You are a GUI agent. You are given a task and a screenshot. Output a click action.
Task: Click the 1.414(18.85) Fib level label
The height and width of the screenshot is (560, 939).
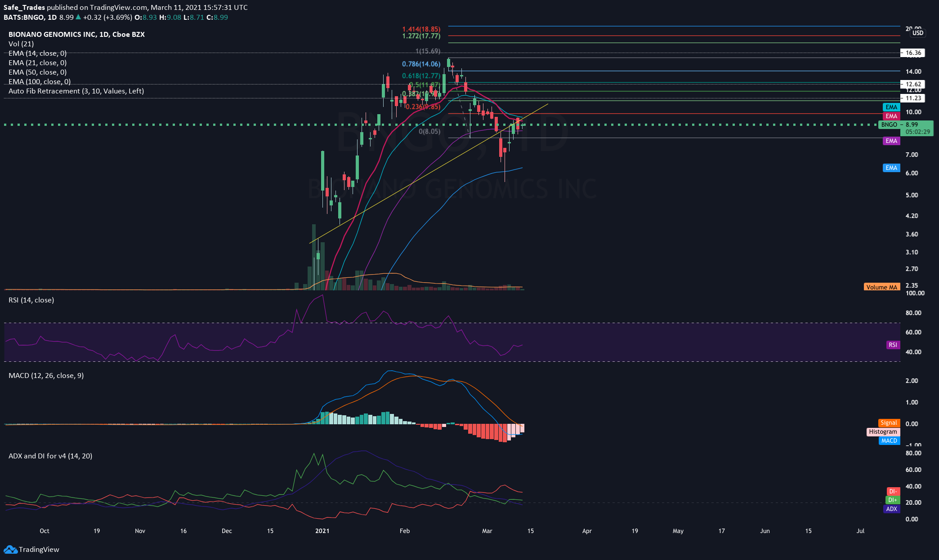click(421, 29)
